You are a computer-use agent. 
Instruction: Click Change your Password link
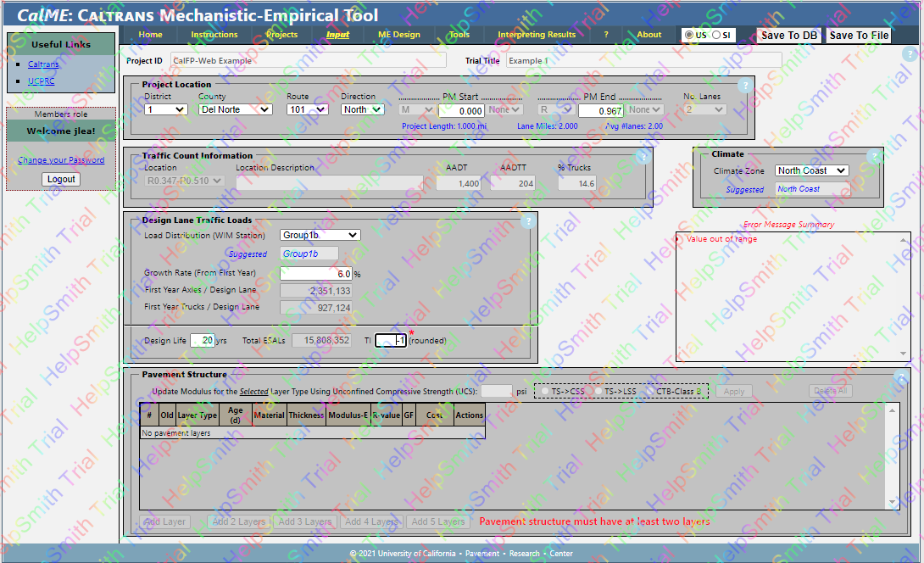pyautogui.click(x=61, y=160)
